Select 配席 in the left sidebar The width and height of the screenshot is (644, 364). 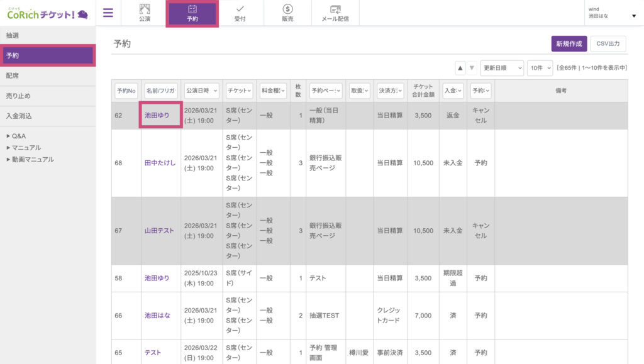48,75
